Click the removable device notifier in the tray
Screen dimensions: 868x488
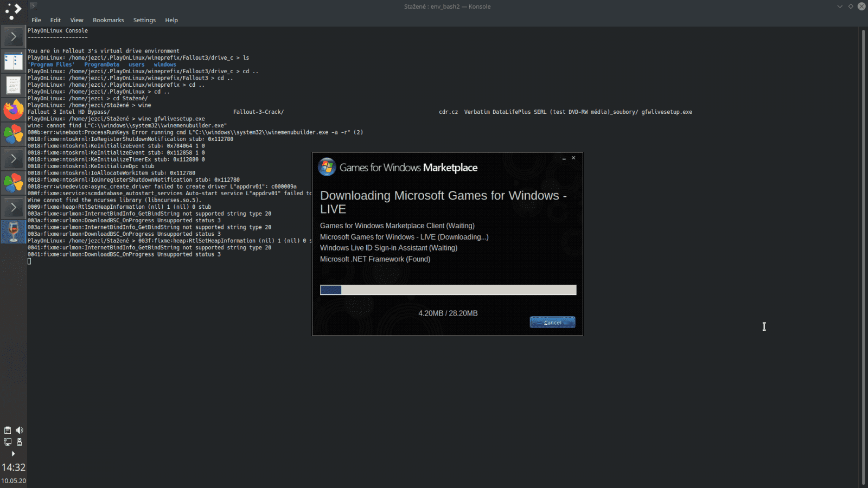20,442
